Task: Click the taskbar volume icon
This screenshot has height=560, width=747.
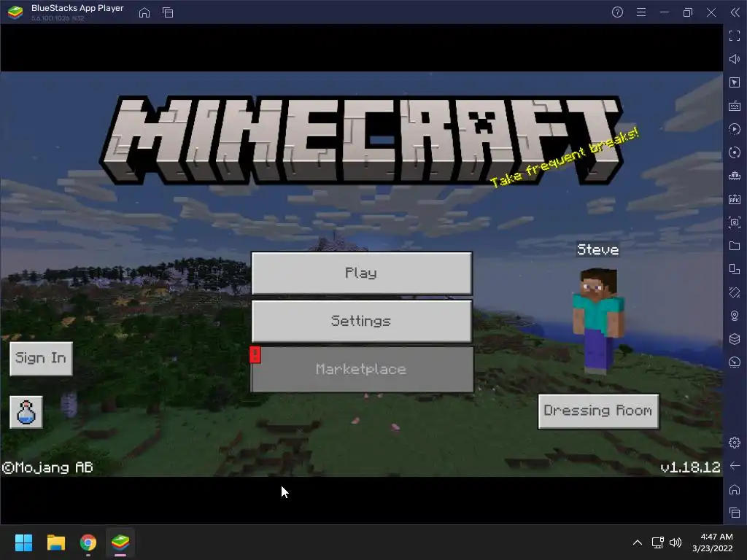Action: 676,542
